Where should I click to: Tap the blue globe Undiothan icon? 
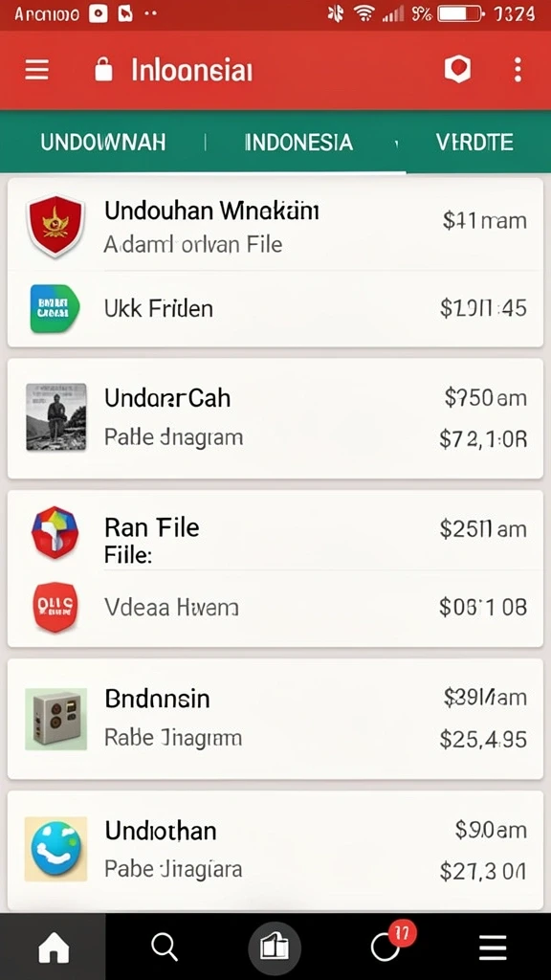pos(55,848)
